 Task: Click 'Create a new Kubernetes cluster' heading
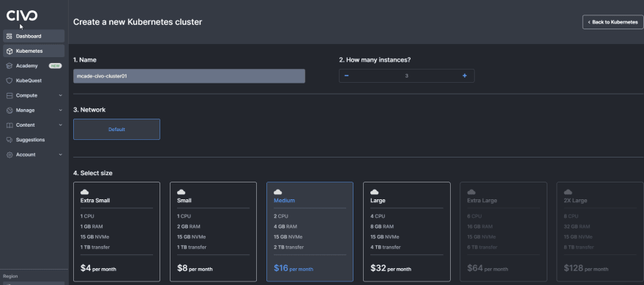(x=138, y=22)
